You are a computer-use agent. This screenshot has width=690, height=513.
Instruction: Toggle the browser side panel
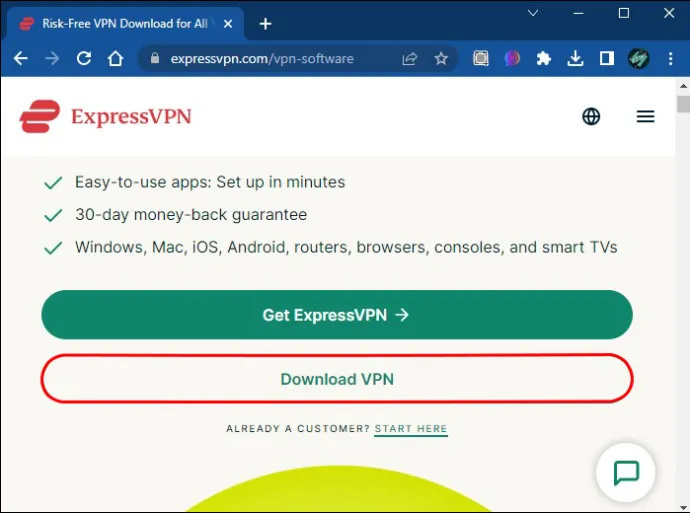click(607, 59)
